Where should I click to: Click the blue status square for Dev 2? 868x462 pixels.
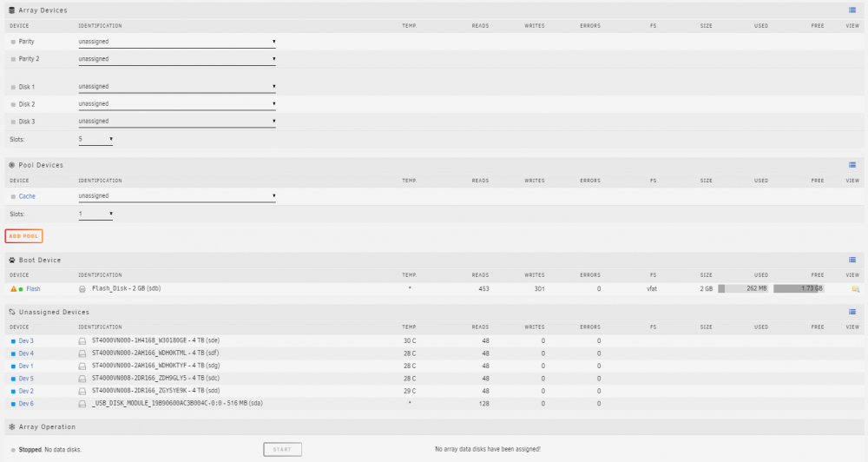click(x=13, y=391)
